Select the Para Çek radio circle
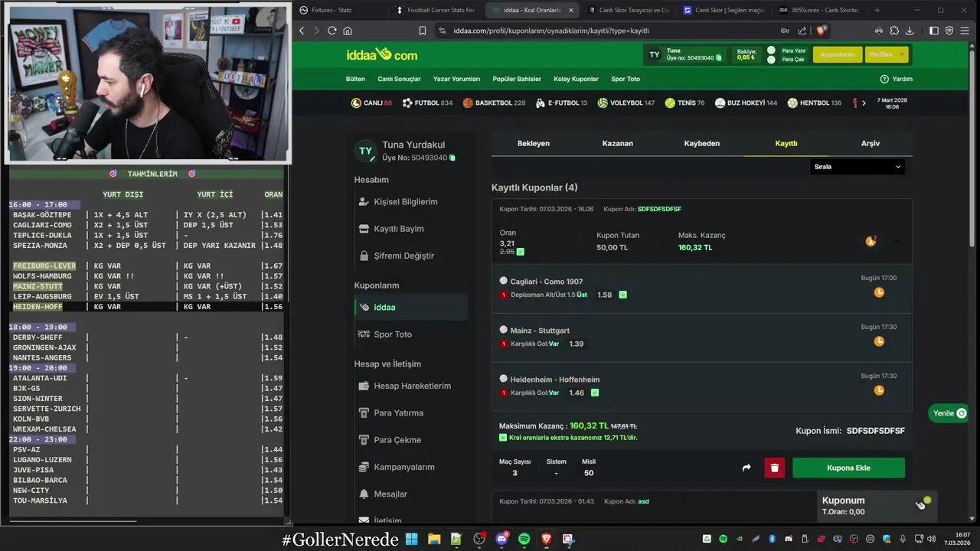This screenshot has height=551, width=980. 771,60
